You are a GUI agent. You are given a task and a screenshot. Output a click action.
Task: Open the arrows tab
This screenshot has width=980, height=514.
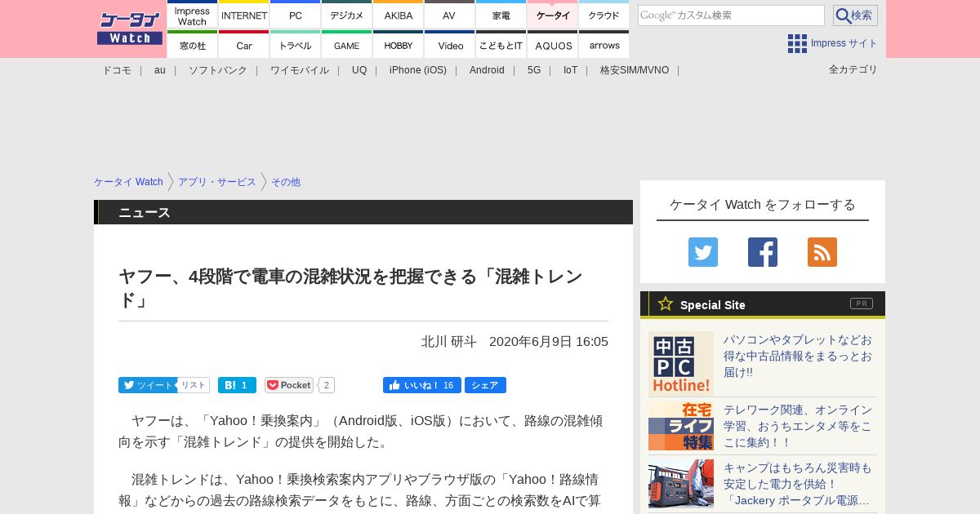(604, 45)
